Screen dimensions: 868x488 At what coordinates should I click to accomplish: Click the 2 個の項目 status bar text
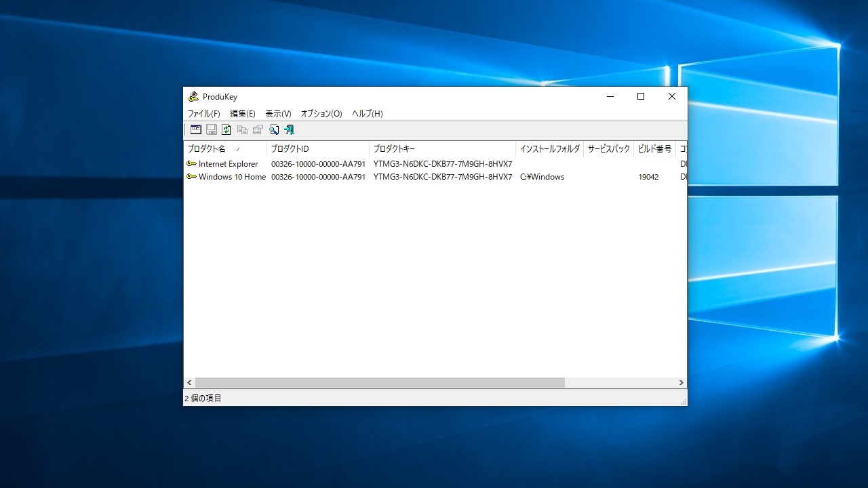pyautogui.click(x=203, y=399)
